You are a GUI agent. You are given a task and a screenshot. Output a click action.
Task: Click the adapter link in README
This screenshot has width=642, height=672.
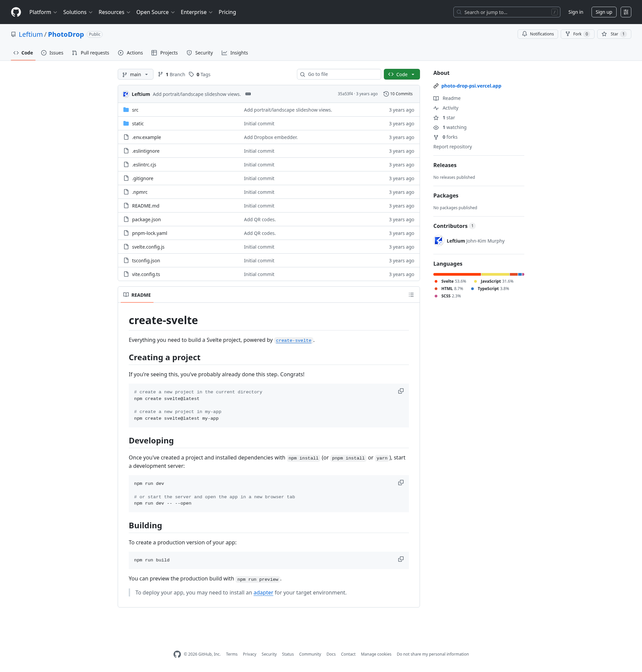pyautogui.click(x=263, y=592)
